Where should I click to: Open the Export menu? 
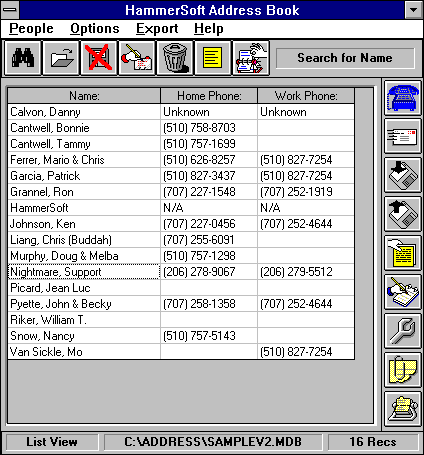coord(157,29)
